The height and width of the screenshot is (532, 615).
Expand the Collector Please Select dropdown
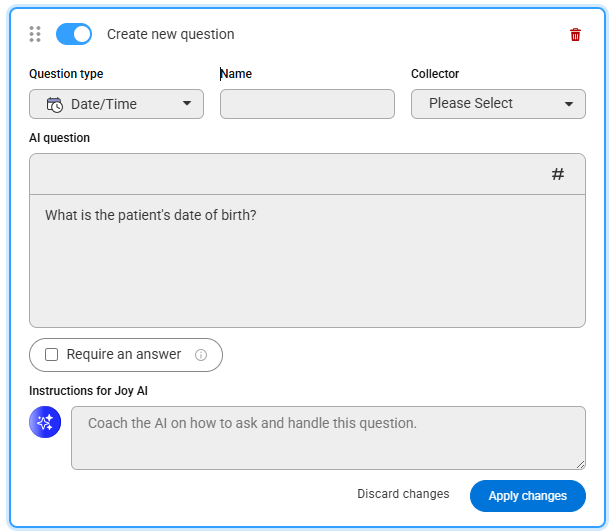tap(498, 104)
